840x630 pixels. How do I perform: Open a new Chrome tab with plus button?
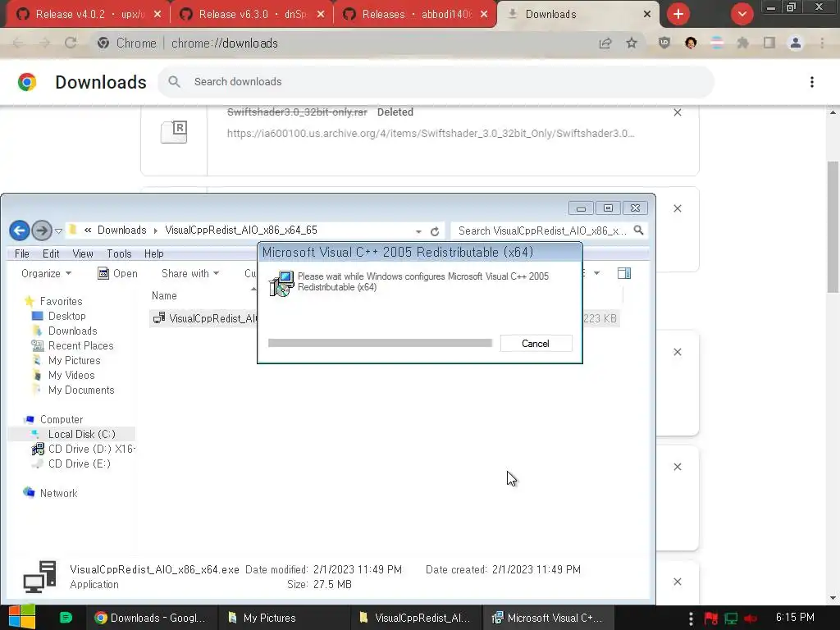678,14
